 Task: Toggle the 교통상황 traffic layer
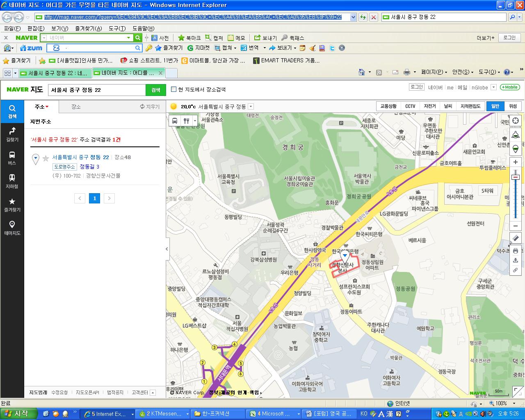point(388,106)
